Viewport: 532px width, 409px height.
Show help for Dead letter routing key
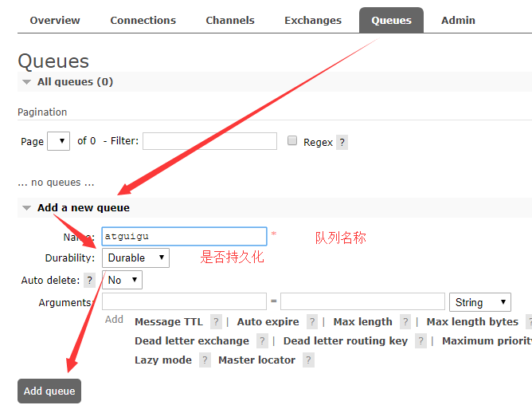[x=421, y=340]
